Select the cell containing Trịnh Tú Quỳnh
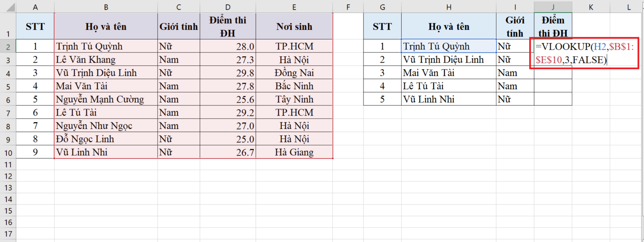Image resolution: width=644 pixels, height=242 pixels. [106, 46]
